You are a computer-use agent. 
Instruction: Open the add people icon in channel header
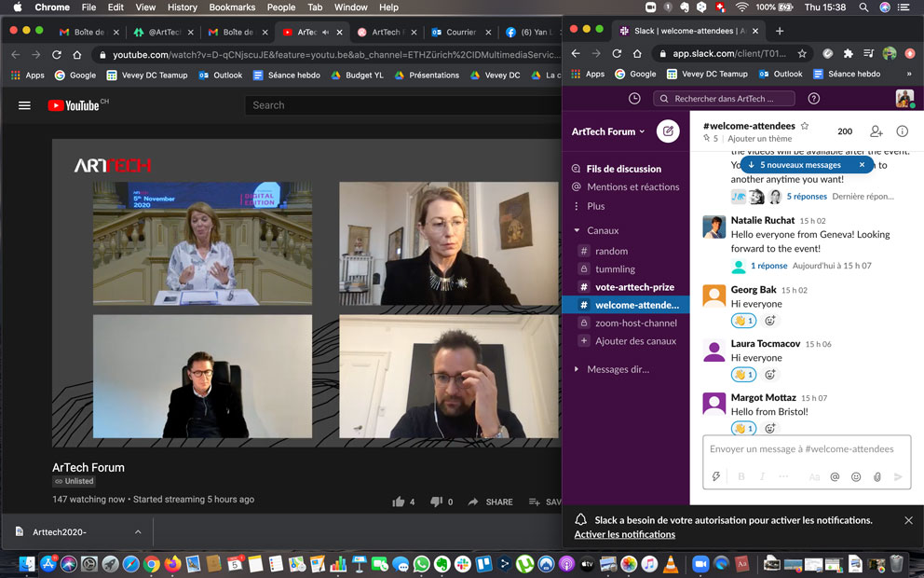pyautogui.click(x=876, y=131)
